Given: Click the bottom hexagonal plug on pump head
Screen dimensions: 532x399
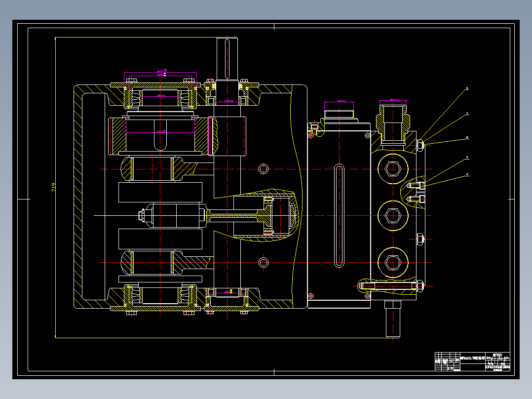Looking at the screenshot, I should click(393, 263).
